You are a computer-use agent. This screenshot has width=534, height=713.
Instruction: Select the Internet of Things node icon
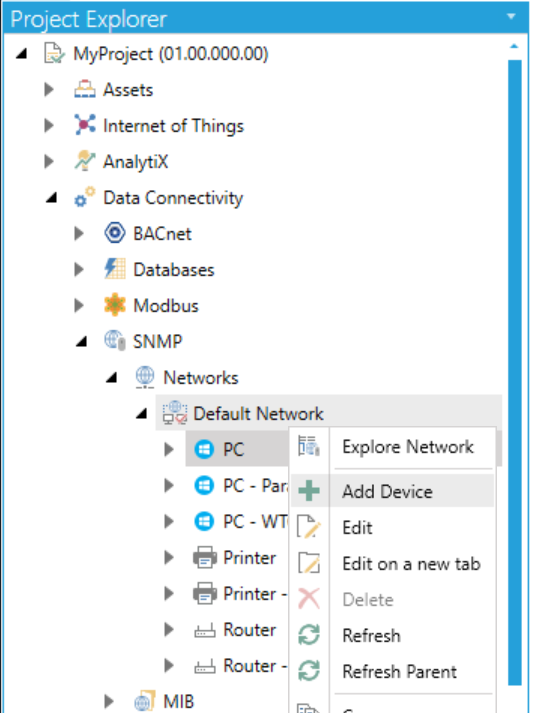[85, 125]
